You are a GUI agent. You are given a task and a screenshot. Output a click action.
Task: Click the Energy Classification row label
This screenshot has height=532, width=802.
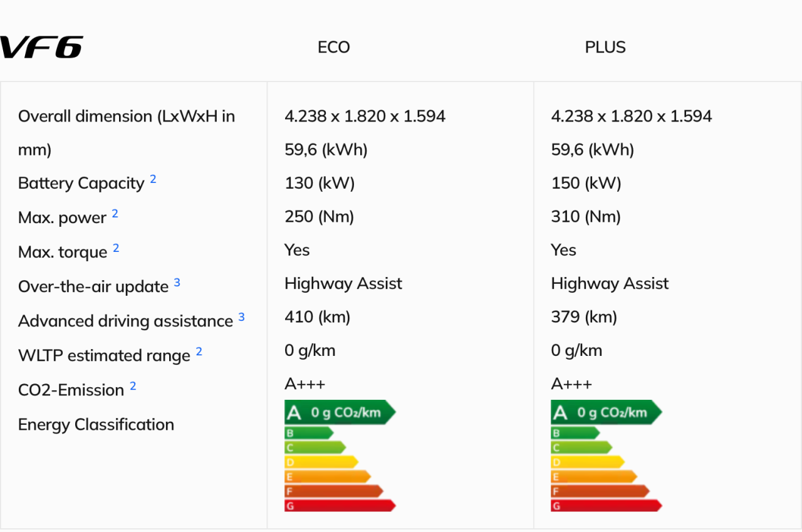click(x=96, y=425)
